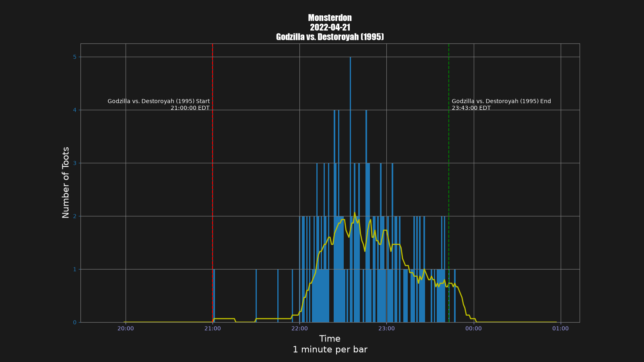The image size is (644, 362).
Task: Click the "20:00" x-axis tick label
Action: (x=126, y=329)
